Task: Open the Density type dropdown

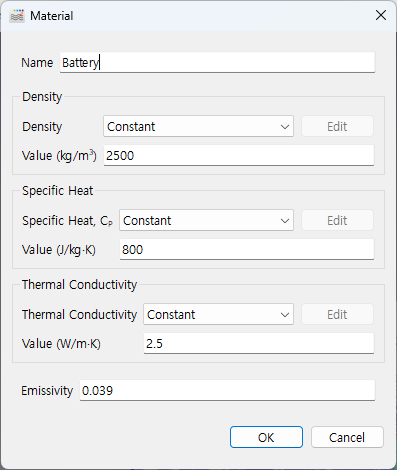Action: (198, 126)
